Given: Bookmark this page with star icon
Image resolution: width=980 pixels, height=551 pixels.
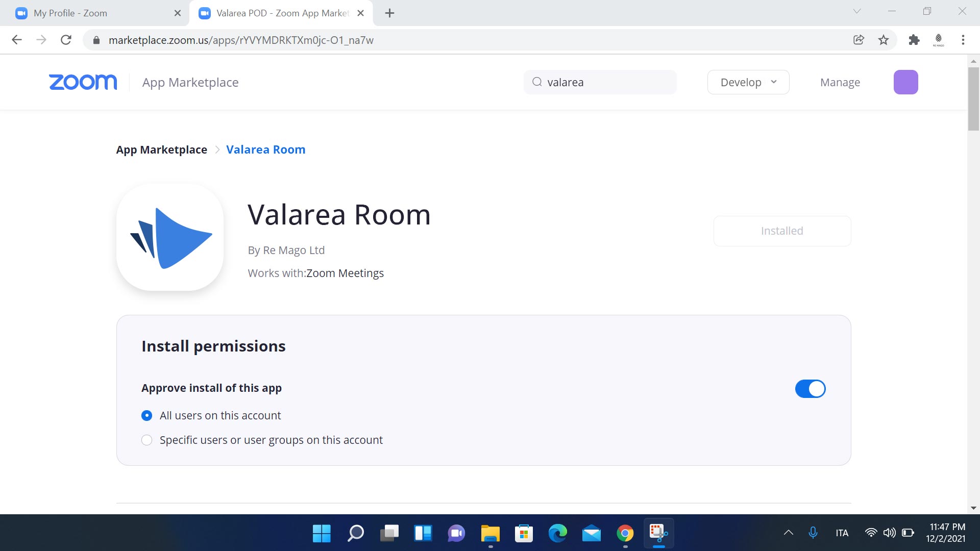Looking at the screenshot, I should click(x=884, y=40).
